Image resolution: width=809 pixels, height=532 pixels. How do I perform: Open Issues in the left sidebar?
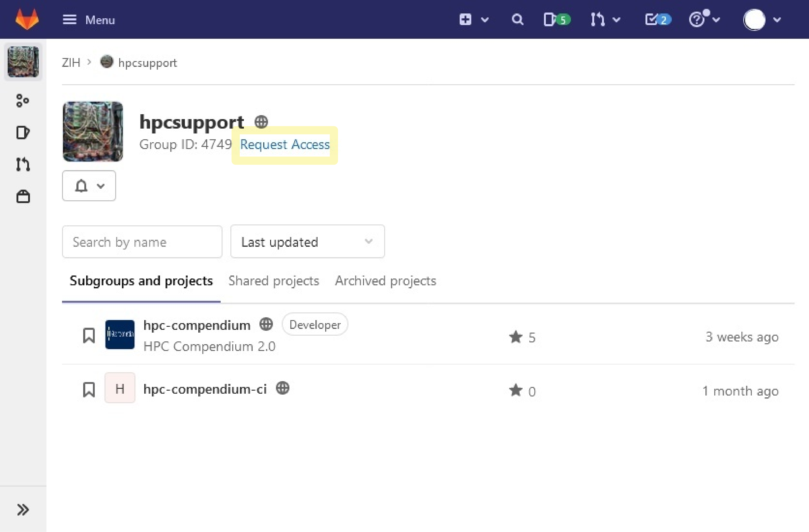[23, 133]
